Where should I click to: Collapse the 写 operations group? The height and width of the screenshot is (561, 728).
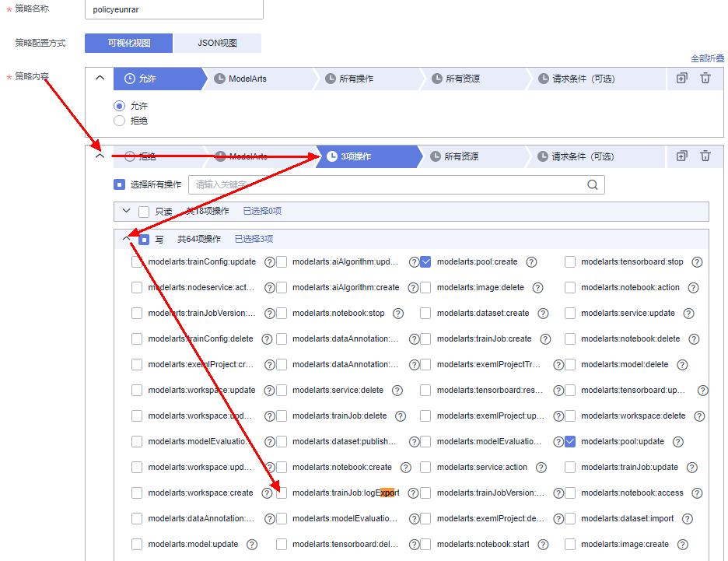tap(126, 238)
